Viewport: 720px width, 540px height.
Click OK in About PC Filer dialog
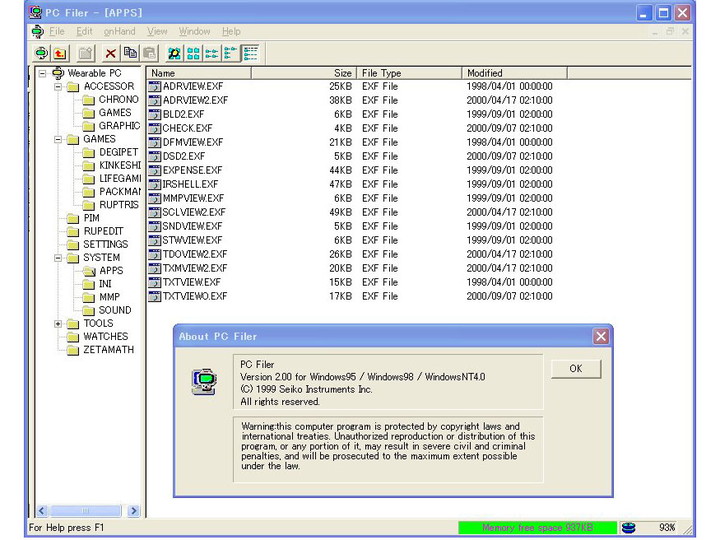coord(576,369)
